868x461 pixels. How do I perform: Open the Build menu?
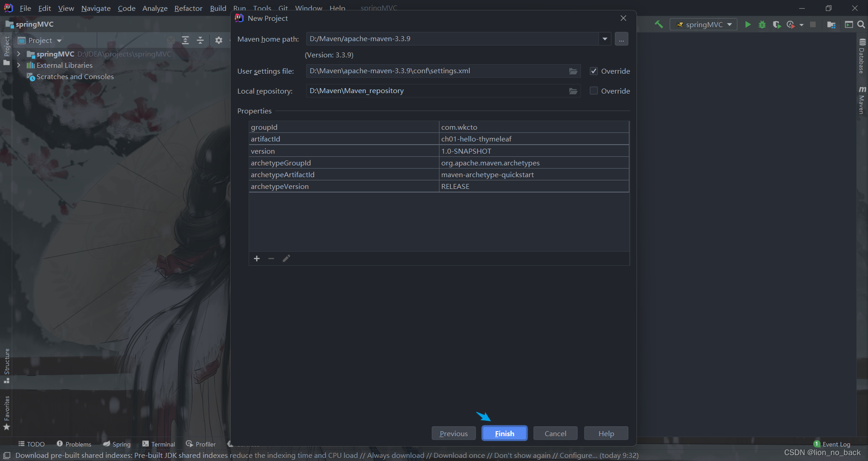pos(218,8)
